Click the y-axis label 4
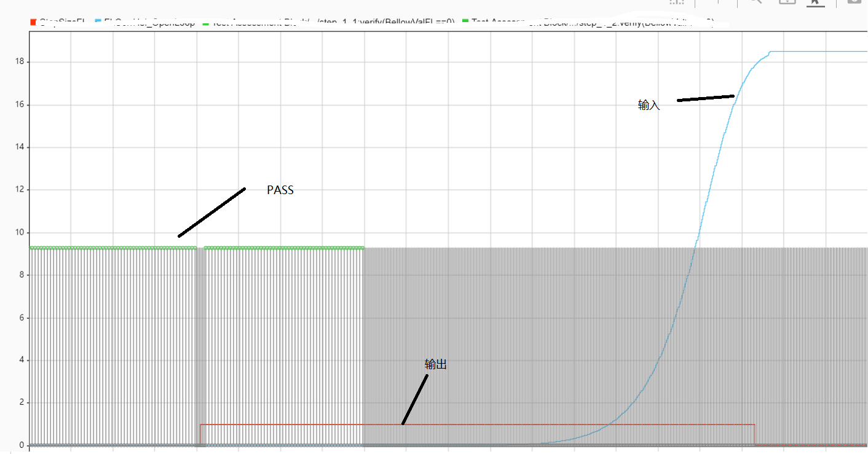This screenshot has width=868, height=454. pos(21,361)
